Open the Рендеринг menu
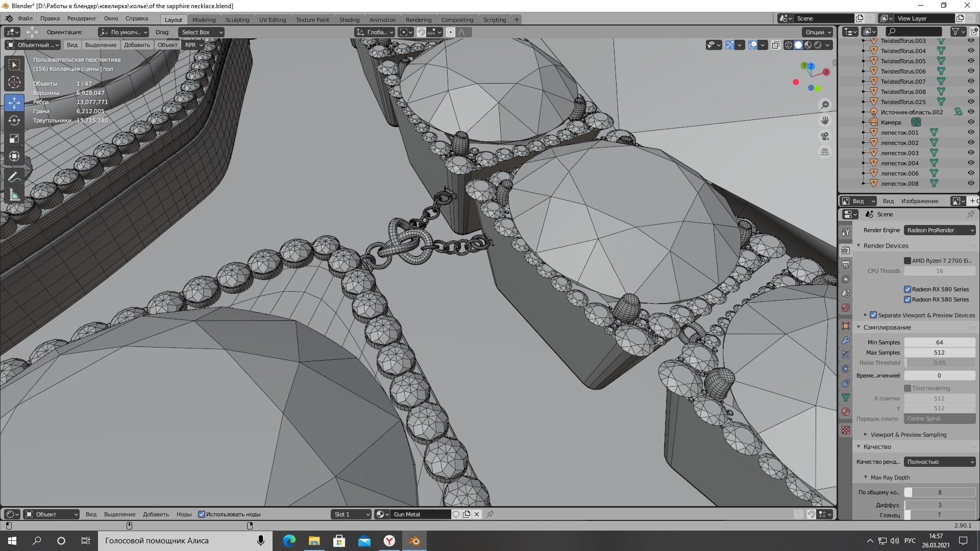The width and height of the screenshot is (980, 551). point(82,18)
